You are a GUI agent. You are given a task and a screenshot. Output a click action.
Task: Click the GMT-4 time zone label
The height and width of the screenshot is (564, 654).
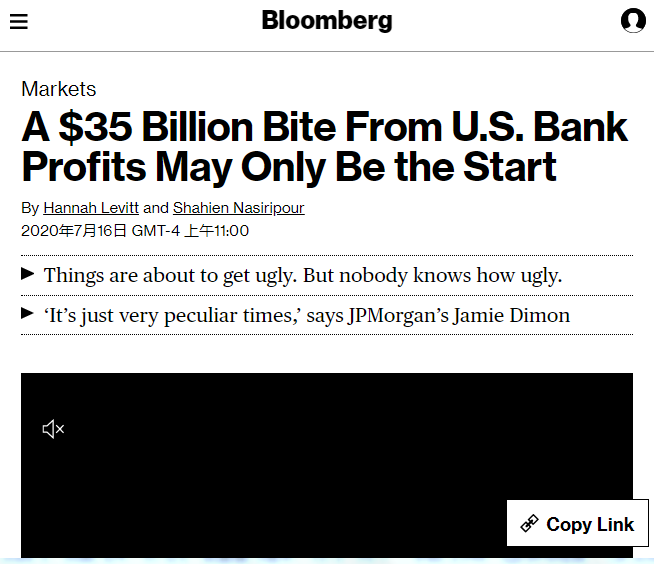pyautogui.click(x=158, y=231)
